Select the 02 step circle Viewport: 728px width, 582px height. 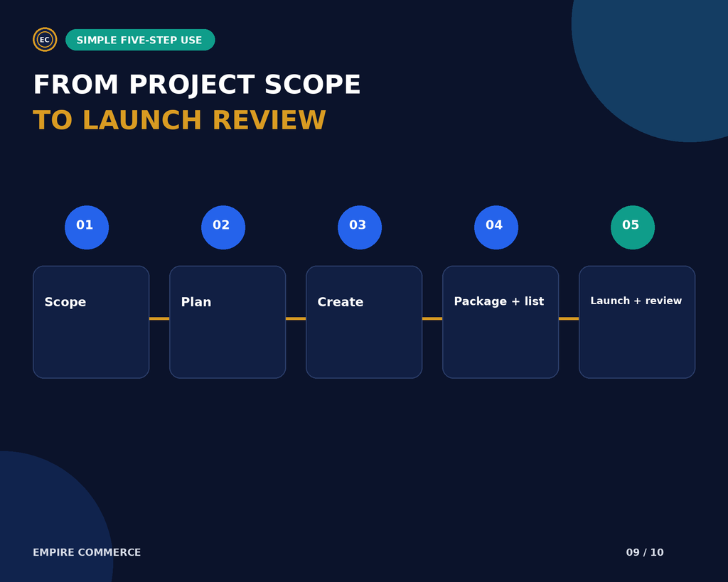pyautogui.click(x=223, y=227)
